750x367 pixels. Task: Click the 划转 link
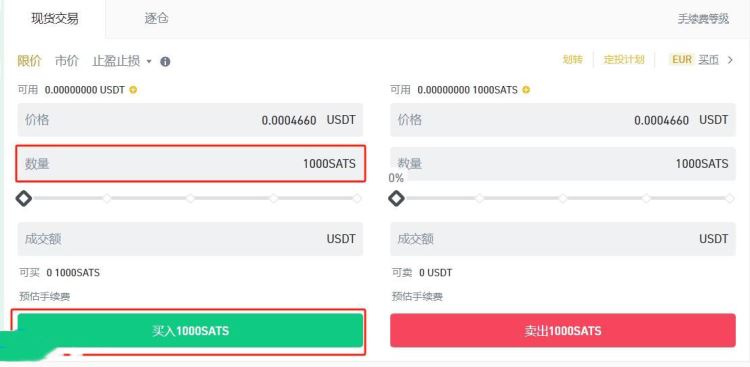pos(573,60)
